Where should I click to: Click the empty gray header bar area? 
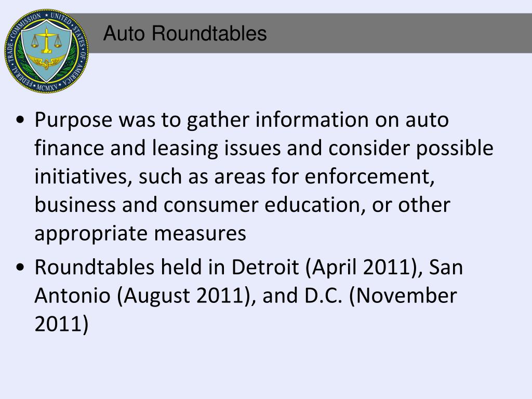point(395,34)
